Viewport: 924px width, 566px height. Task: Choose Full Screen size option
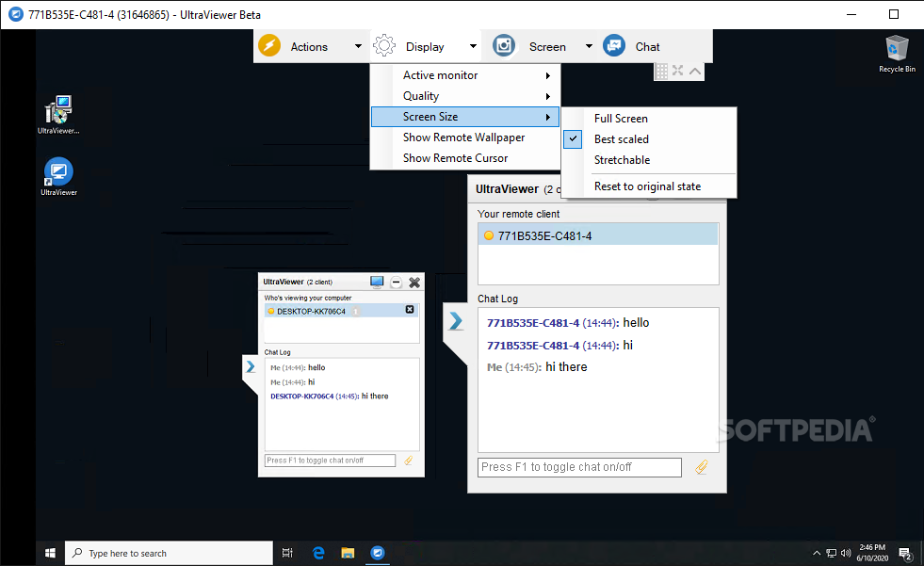tap(649, 119)
